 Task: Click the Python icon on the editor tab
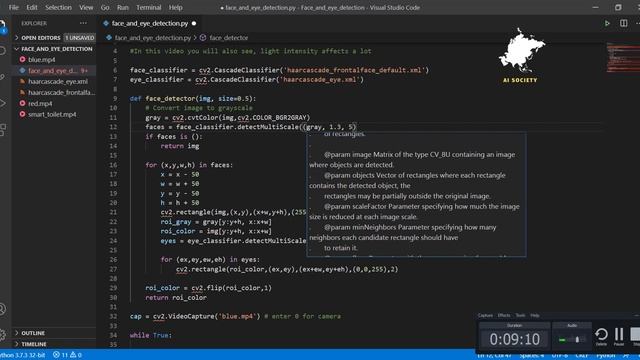point(106,23)
